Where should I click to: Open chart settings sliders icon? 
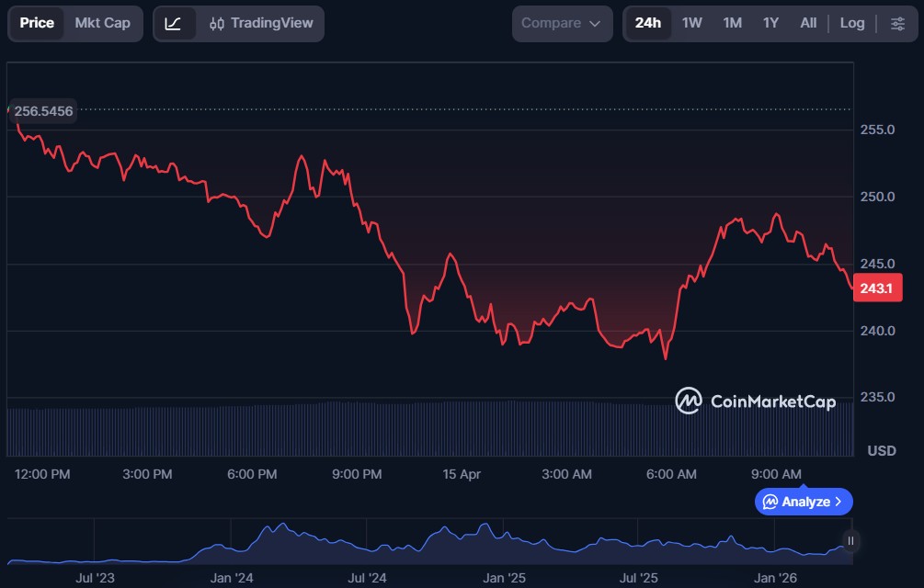tap(896, 23)
